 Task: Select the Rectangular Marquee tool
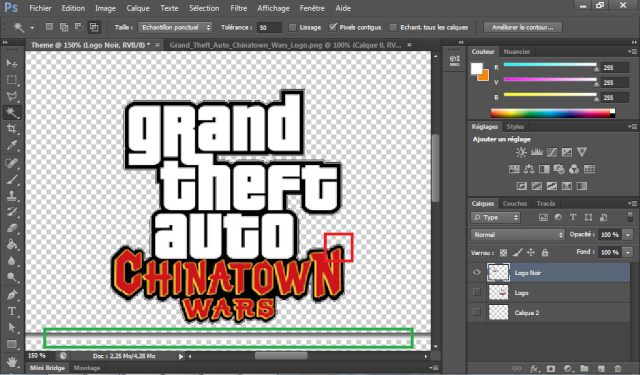pos(12,80)
